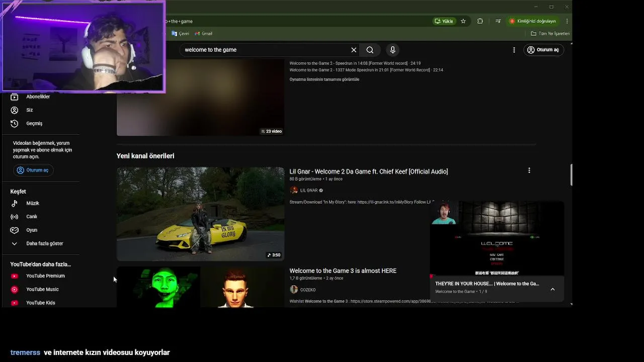Image resolution: width=644 pixels, height=362 pixels.
Task: Open the LIL GNAR channel link
Action: (x=309, y=191)
